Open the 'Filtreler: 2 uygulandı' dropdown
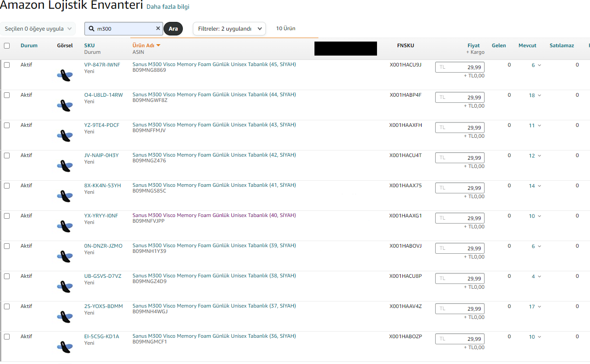This screenshot has width=590, height=364. click(229, 29)
